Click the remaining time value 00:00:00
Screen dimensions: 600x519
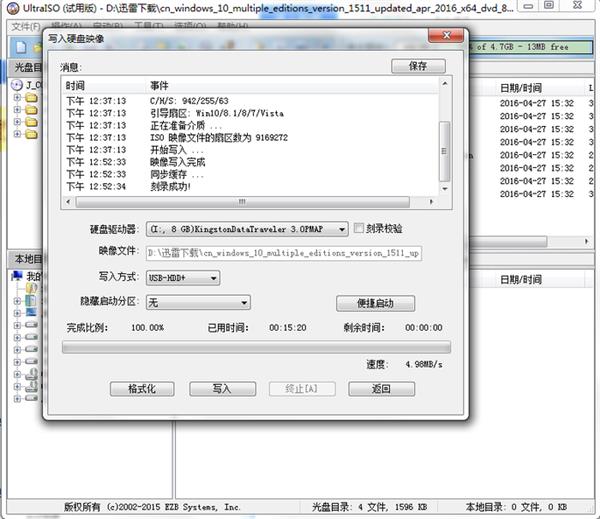click(424, 328)
